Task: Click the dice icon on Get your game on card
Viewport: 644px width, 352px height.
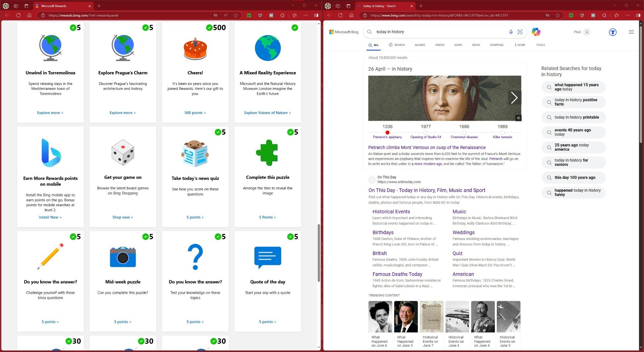Action: 123,152
